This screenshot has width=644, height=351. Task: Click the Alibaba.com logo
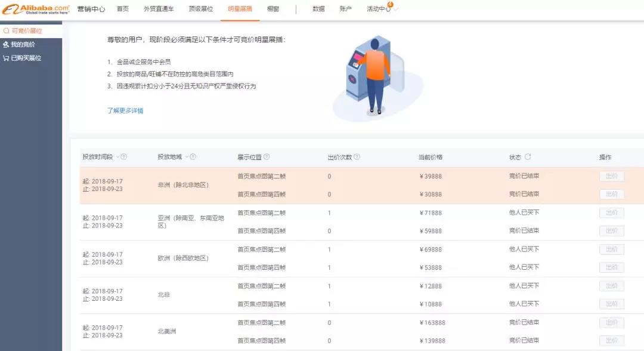(36, 9)
